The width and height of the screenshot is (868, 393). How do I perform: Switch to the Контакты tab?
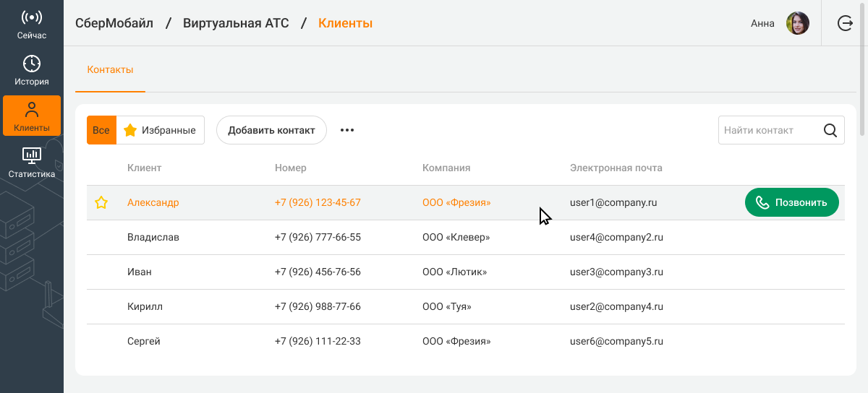point(110,70)
